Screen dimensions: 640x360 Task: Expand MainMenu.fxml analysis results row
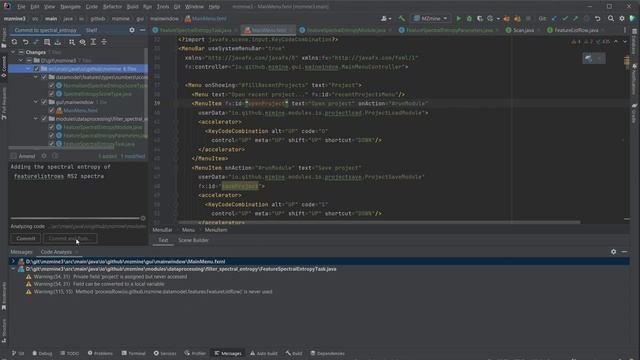(x=13, y=261)
